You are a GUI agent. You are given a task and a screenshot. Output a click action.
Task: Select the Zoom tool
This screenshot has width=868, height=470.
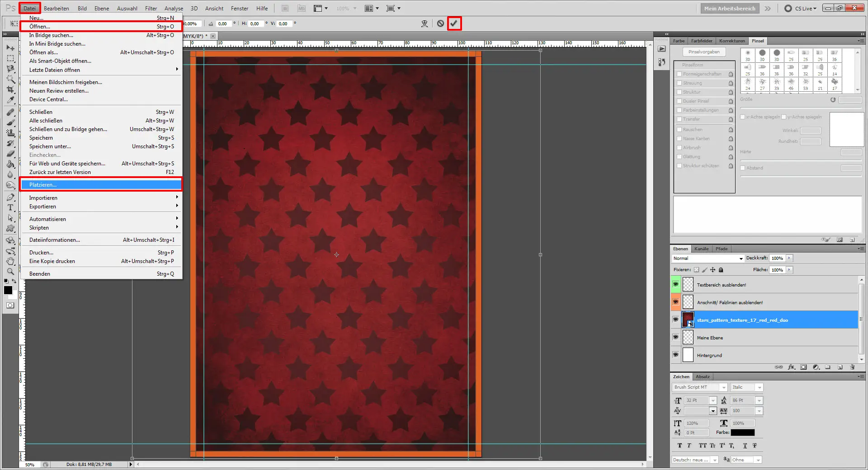pos(10,272)
